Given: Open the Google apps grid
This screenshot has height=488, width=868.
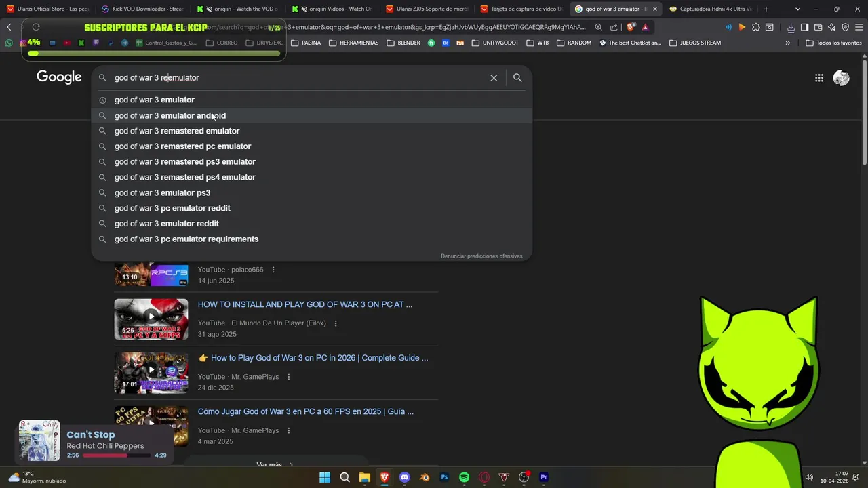Looking at the screenshot, I should pos(819,78).
